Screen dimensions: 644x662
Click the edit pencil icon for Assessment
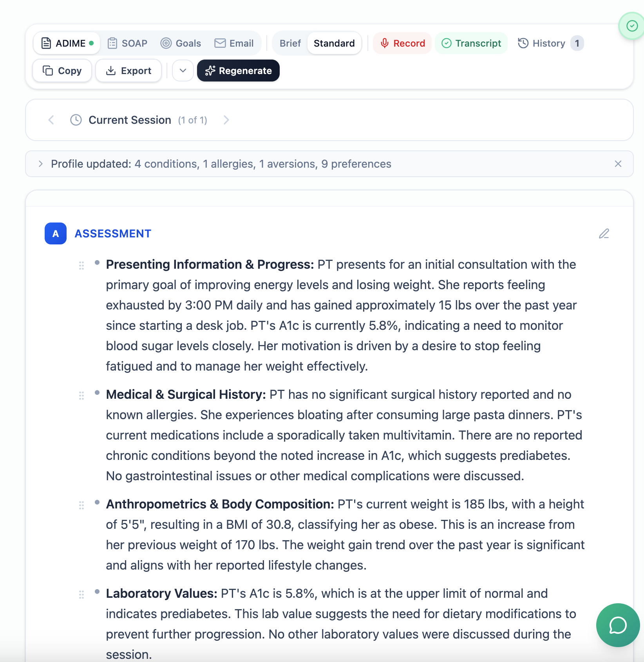click(604, 233)
